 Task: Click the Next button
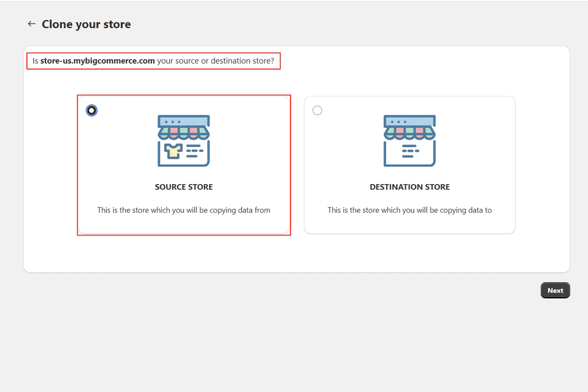(x=555, y=290)
